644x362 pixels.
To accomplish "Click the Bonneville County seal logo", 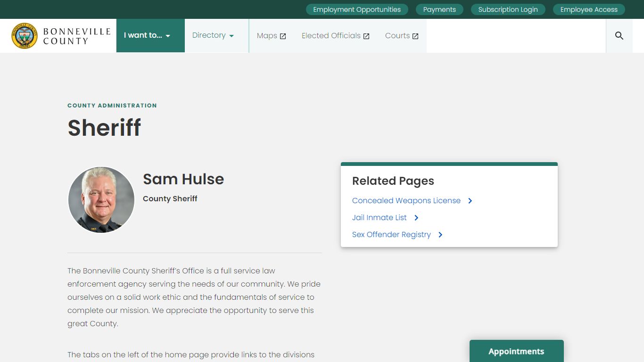I will 25,36.
